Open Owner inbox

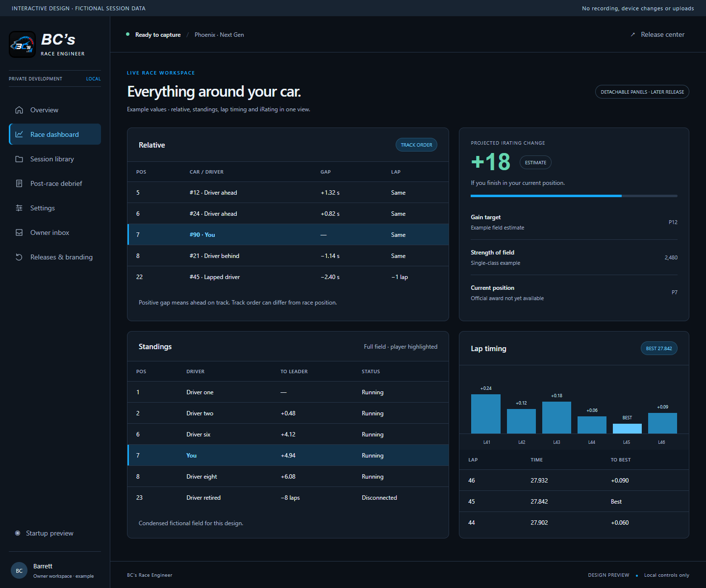[x=55, y=232]
